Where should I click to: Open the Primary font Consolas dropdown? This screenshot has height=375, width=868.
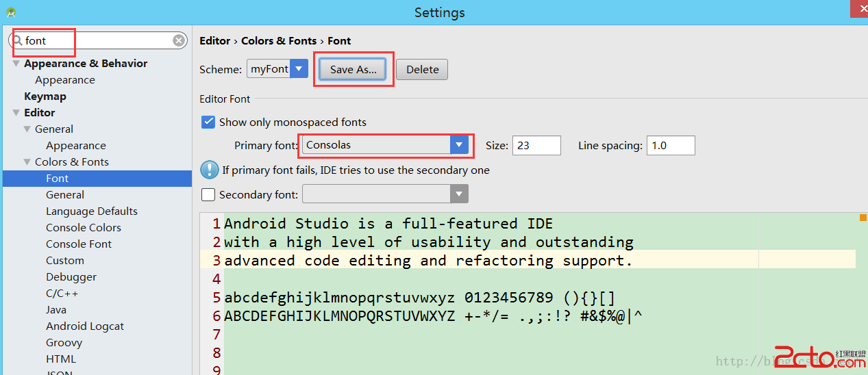coord(459,144)
